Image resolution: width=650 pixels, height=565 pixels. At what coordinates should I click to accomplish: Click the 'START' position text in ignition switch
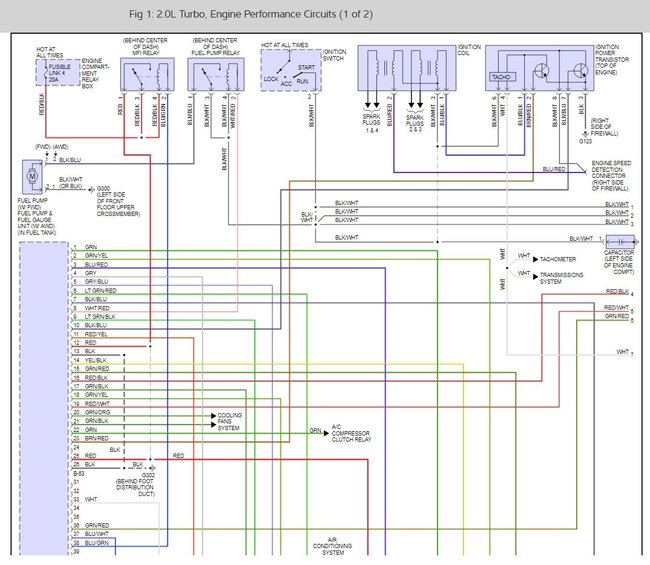306,67
